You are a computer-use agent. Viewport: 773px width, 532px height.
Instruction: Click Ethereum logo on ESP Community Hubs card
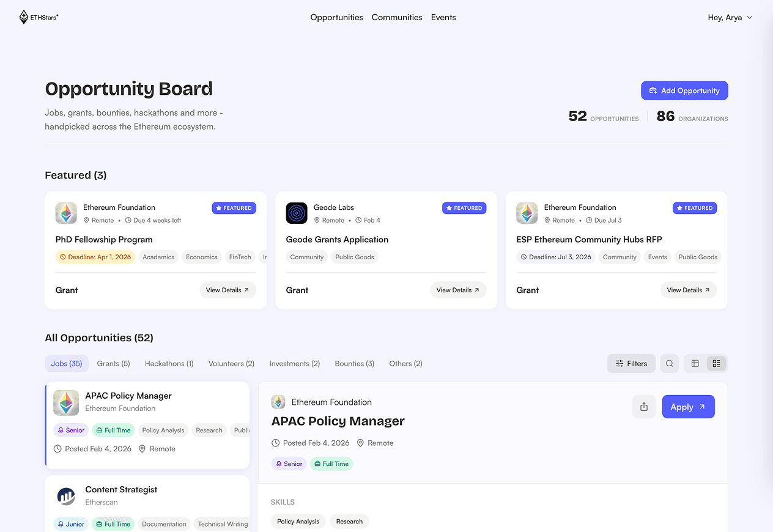pos(527,213)
